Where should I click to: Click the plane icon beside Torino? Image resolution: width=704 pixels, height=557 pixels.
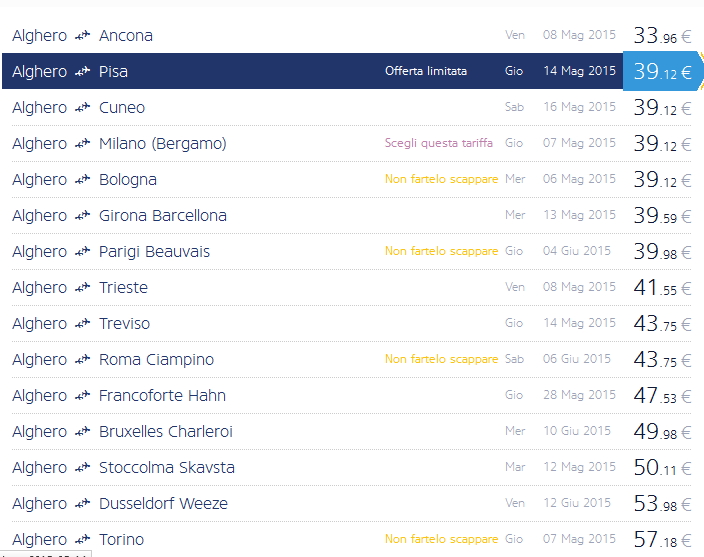83,540
